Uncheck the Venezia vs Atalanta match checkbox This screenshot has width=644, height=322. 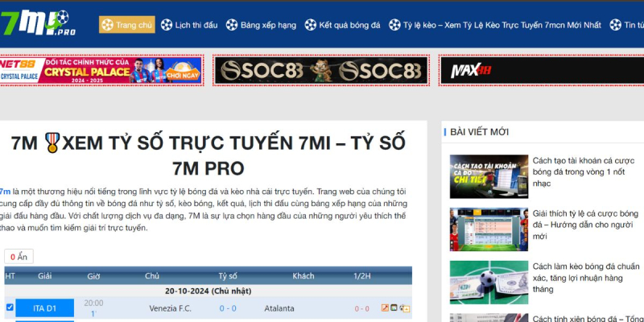tap(10, 308)
